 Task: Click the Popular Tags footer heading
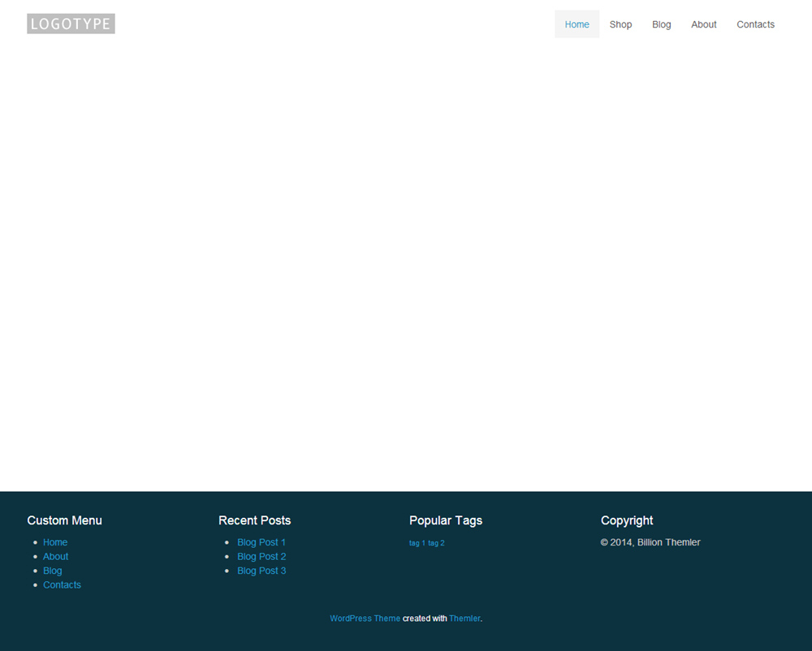(x=445, y=520)
